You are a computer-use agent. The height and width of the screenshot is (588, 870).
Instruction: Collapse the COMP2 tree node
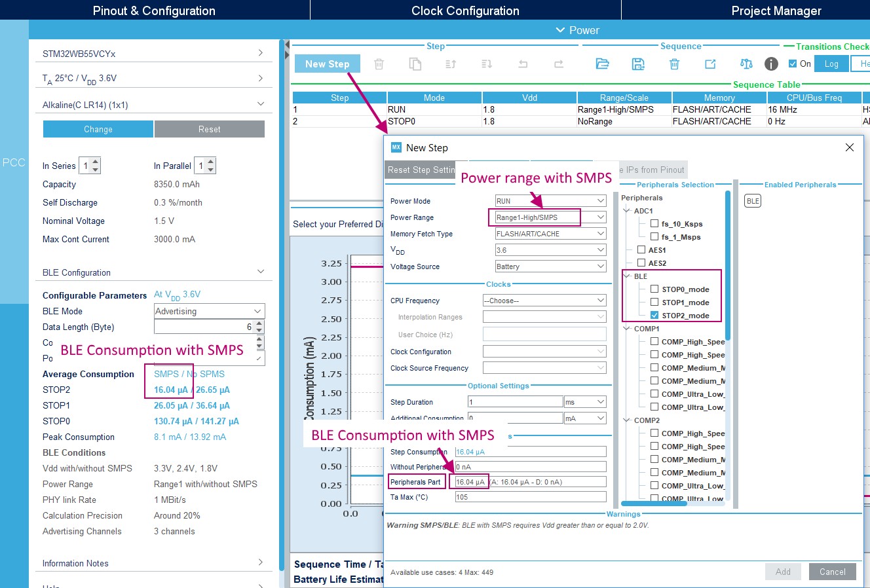point(627,420)
